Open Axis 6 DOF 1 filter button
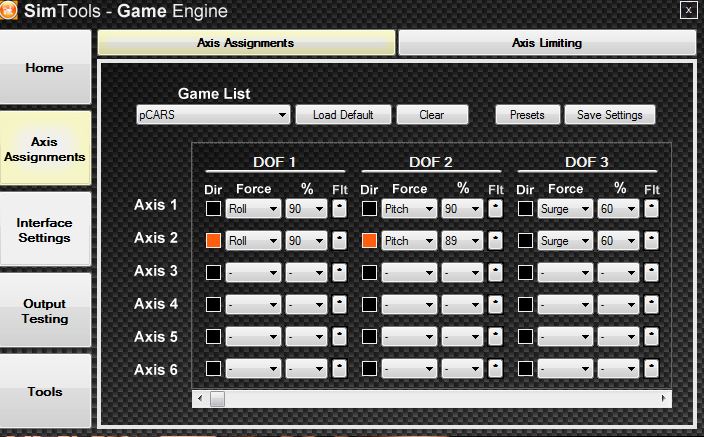The height and width of the screenshot is (437, 704). tap(339, 369)
